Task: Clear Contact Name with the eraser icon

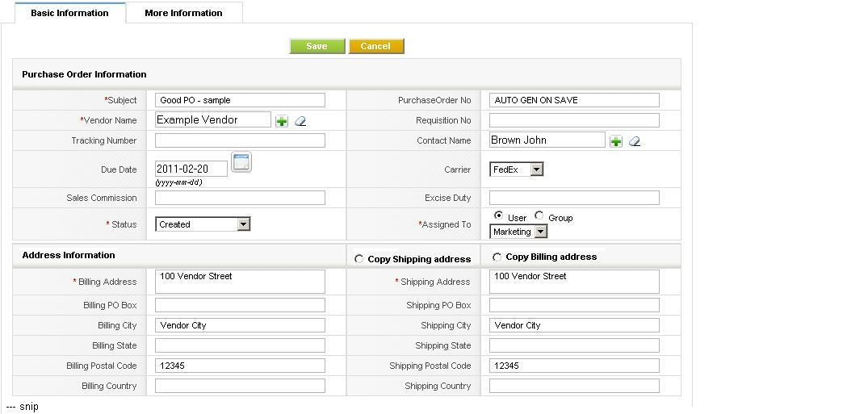Action: 635,142
